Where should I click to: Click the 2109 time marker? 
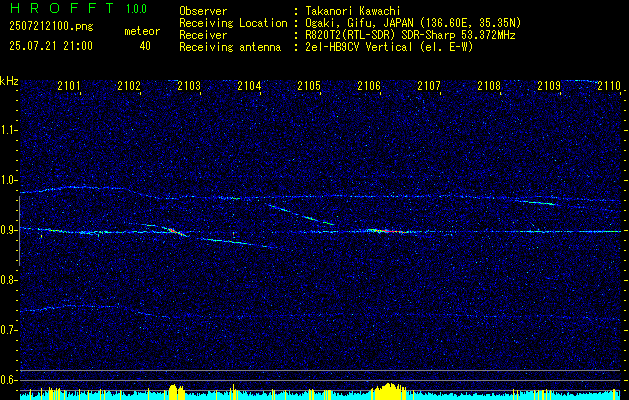coord(549,86)
